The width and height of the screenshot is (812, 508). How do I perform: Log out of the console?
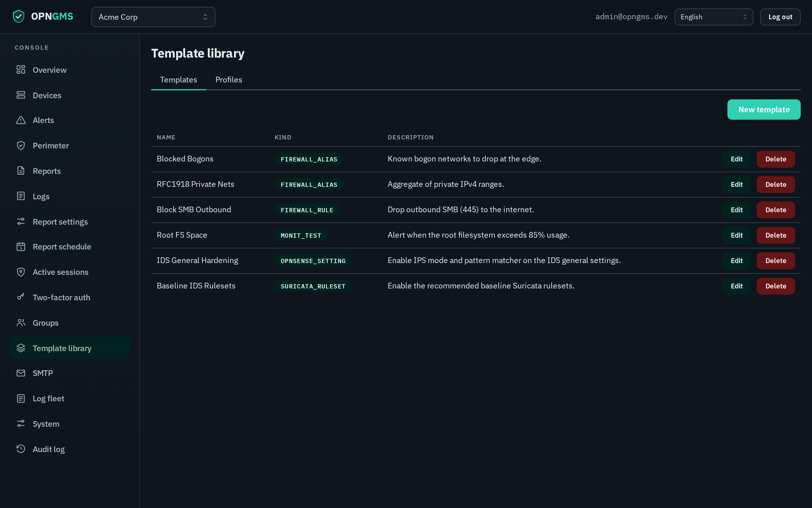pyautogui.click(x=780, y=17)
